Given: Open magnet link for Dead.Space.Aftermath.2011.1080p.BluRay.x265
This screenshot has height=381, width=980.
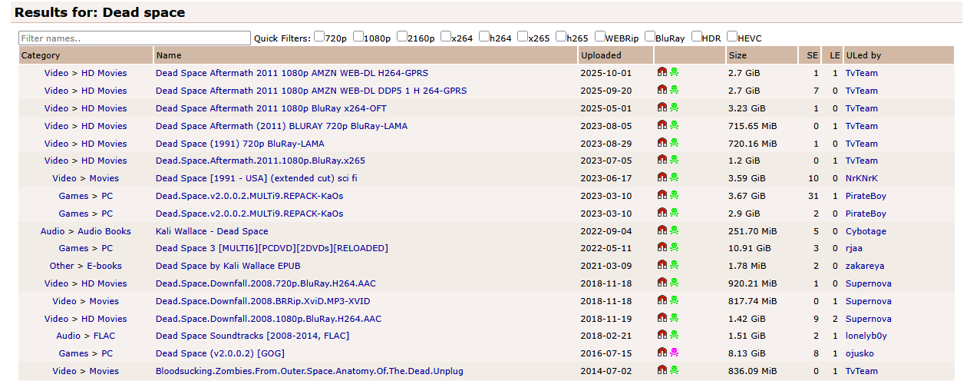Looking at the screenshot, I should [x=662, y=160].
